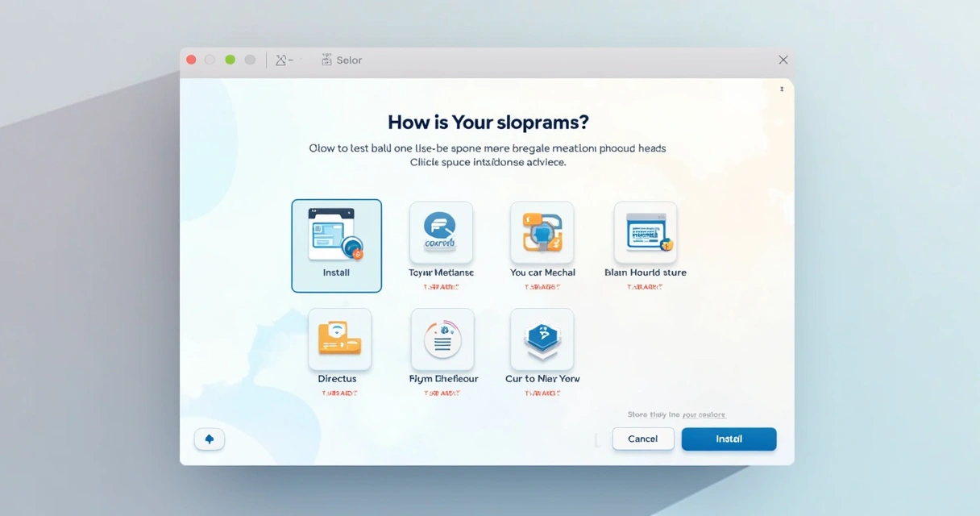
Task: Click the Selor app icon in the titlebar
Action: (x=326, y=59)
